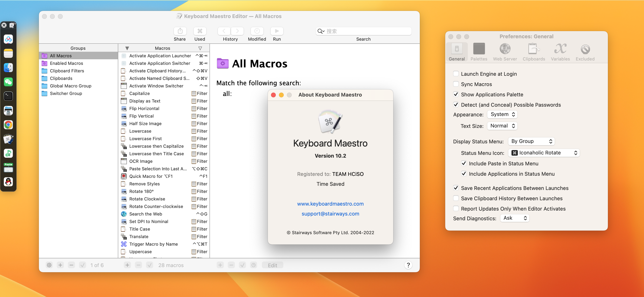Open WeChat from the dock
This screenshot has width=644, height=297.
tap(8, 82)
